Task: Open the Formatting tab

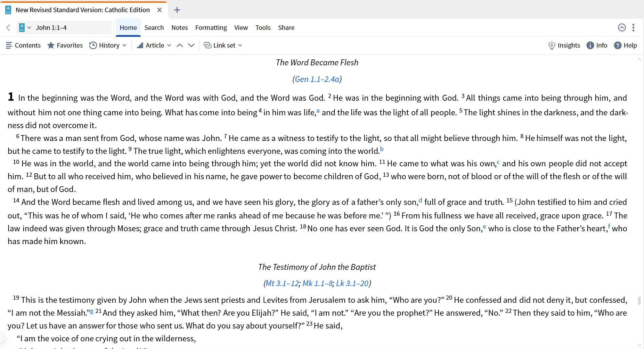Action: click(211, 27)
